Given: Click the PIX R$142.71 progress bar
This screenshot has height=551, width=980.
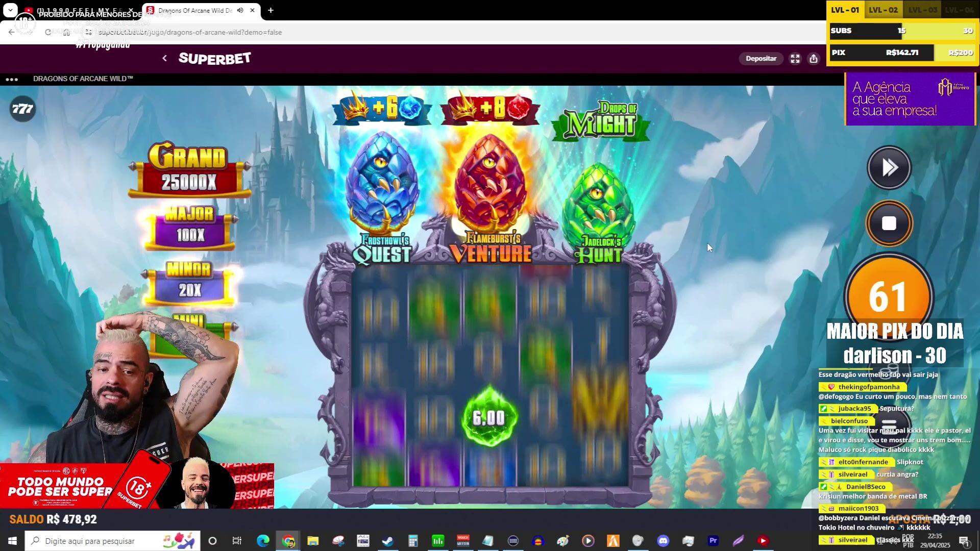Looking at the screenshot, I should coord(902,53).
